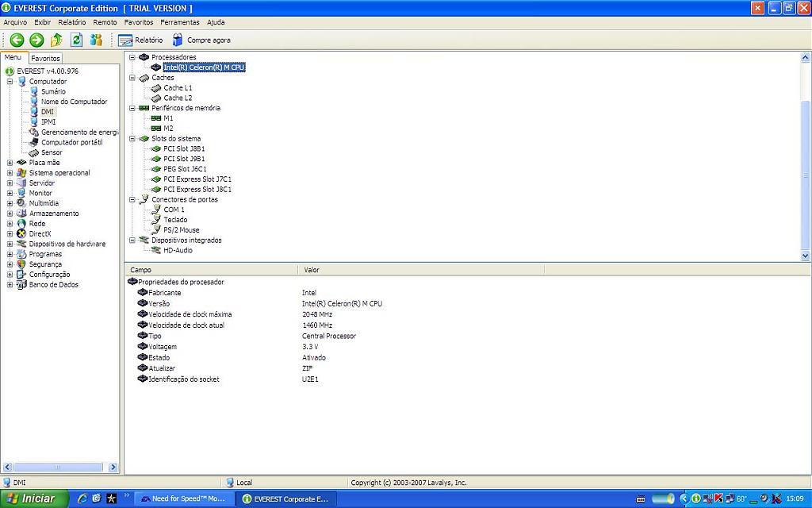Click the Banco de Dados icon

(x=21, y=285)
